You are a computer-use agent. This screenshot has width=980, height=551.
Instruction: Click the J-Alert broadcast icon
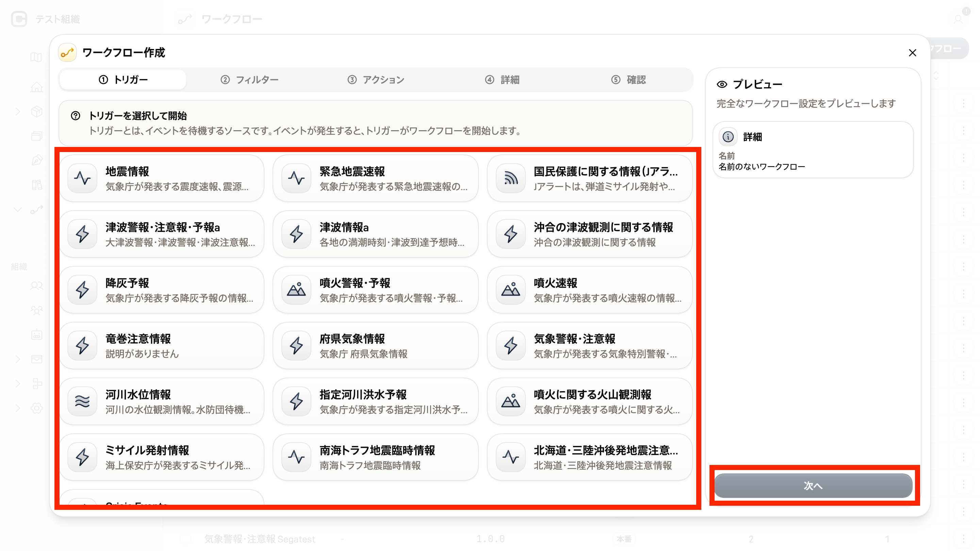tap(510, 178)
